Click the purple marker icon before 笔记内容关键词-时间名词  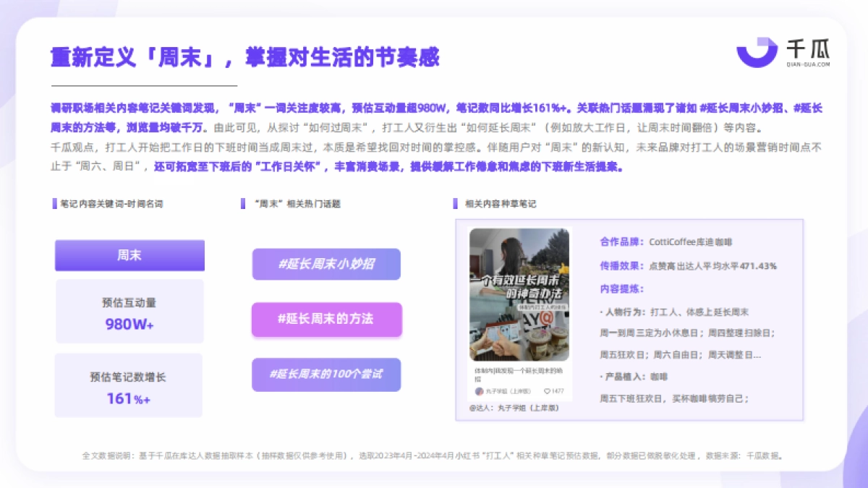(53, 203)
